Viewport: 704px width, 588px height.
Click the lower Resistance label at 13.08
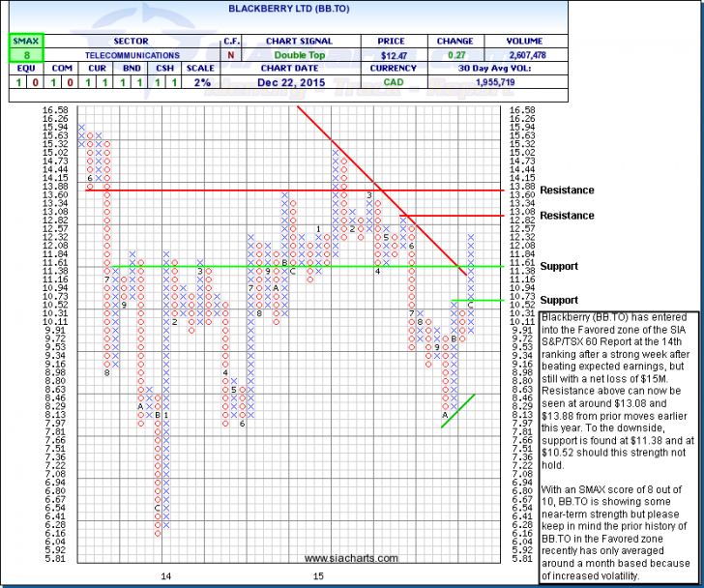pos(566,216)
